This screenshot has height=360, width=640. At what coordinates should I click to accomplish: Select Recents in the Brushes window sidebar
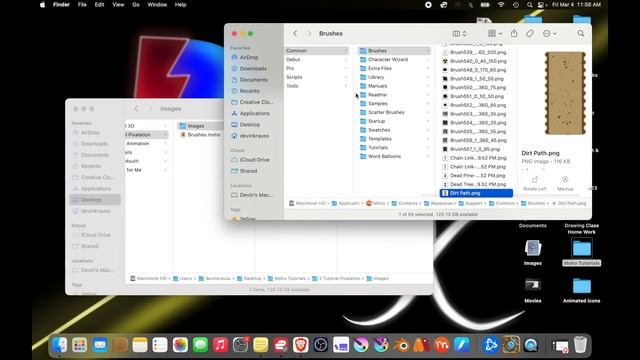click(x=249, y=91)
